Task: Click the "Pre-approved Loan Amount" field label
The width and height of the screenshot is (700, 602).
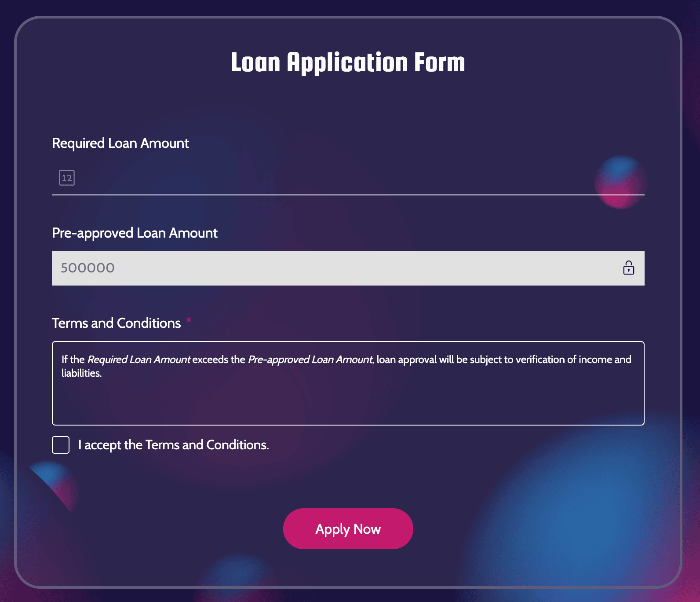Action: click(135, 233)
